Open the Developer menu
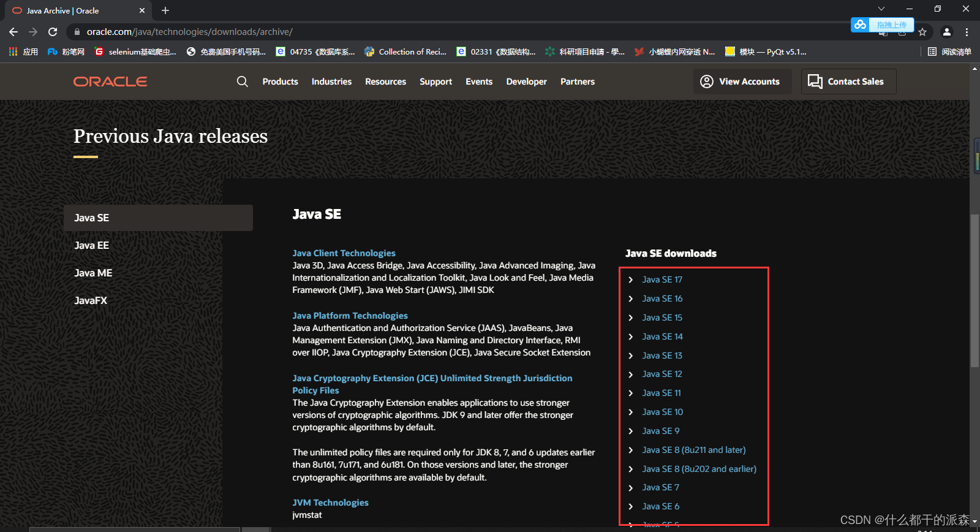Viewport: 980px width, 532px height. (x=527, y=82)
